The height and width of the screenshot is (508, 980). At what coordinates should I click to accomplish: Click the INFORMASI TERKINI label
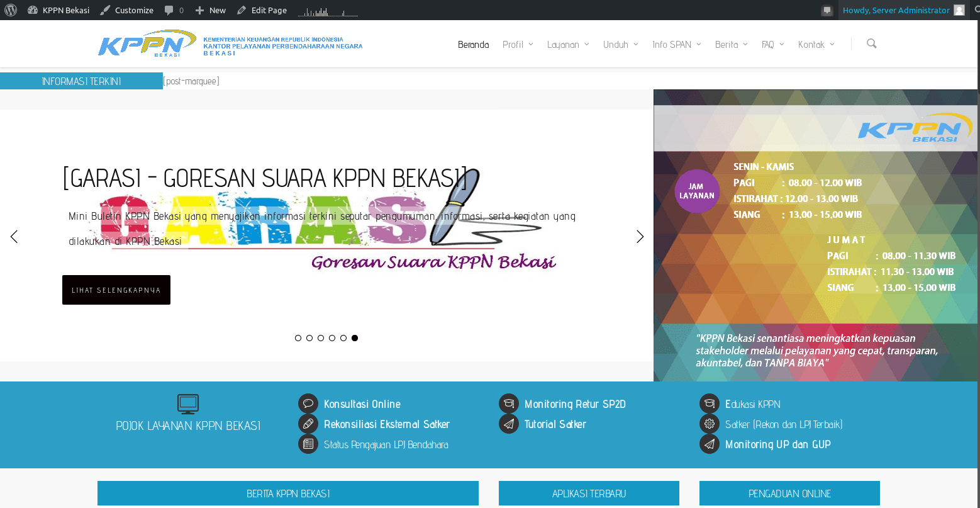click(81, 81)
